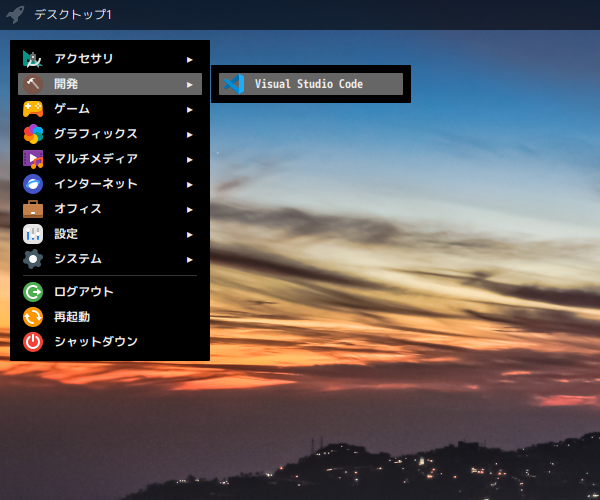
Task: Expand the アクセサリ submenu arrow
Action: [x=189, y=60]
